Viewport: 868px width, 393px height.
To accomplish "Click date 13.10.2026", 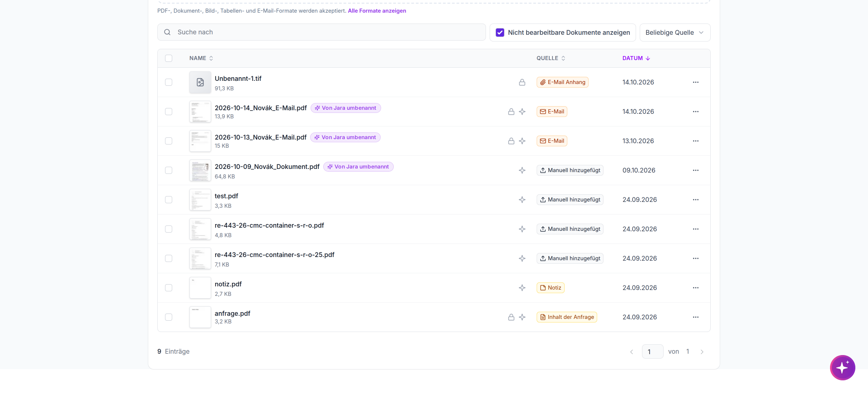I will point(638,141).
